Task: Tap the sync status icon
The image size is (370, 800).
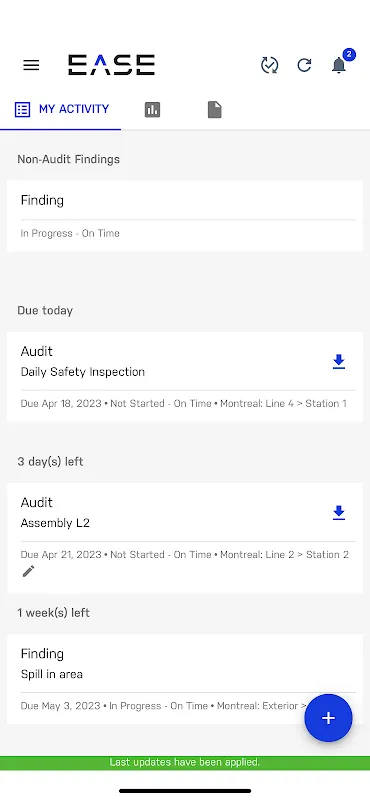Action: (x=269, y=65)
